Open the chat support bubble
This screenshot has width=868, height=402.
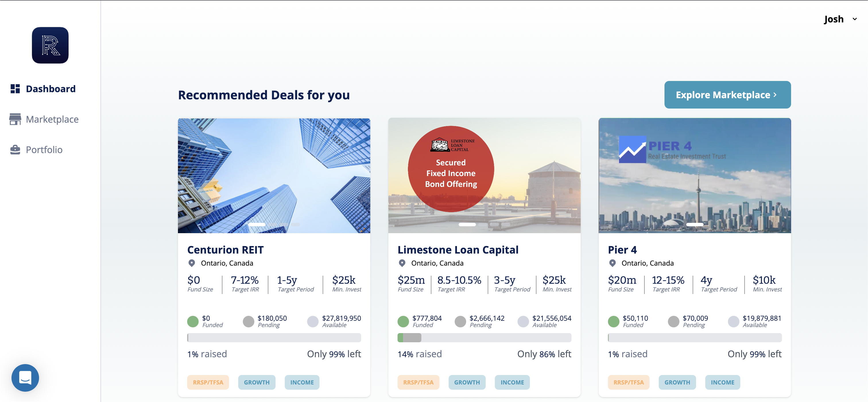(x=25, y=378)
